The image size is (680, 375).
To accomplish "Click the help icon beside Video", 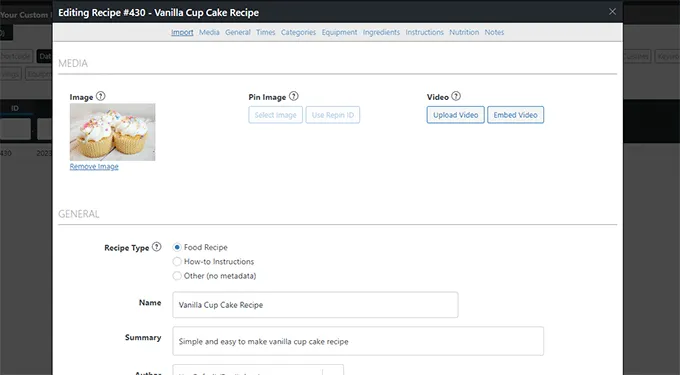I will click(x=456, y=96).
